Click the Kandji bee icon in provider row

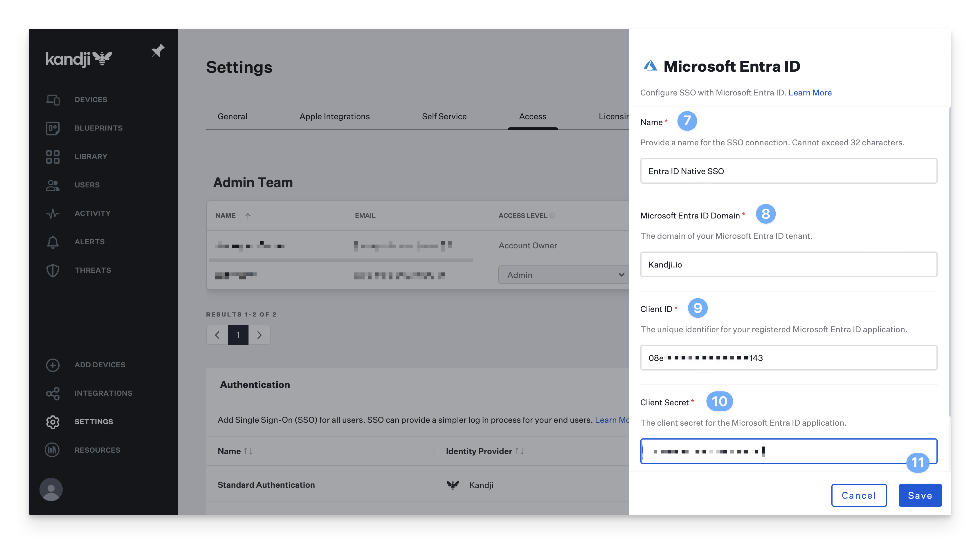click(453, 485)
